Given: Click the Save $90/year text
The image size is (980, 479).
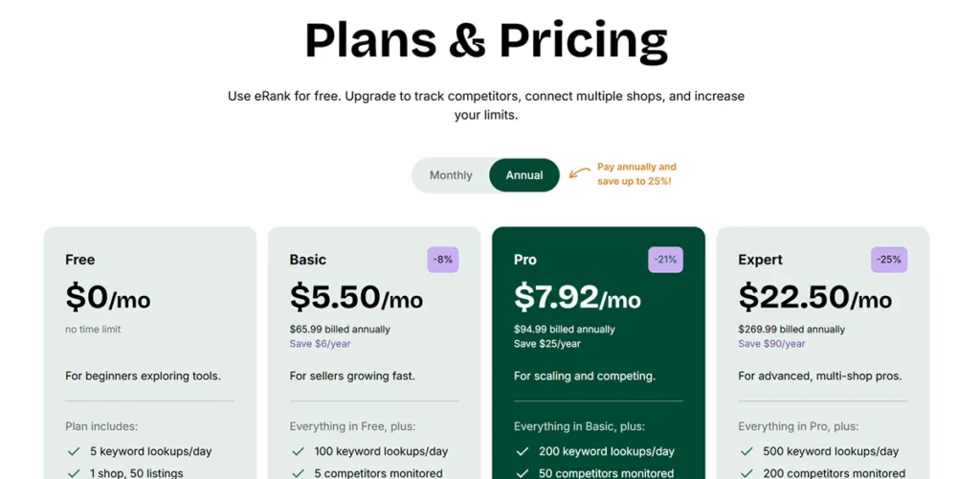Looking at the screenshot, I should click(x=772, y=344).
